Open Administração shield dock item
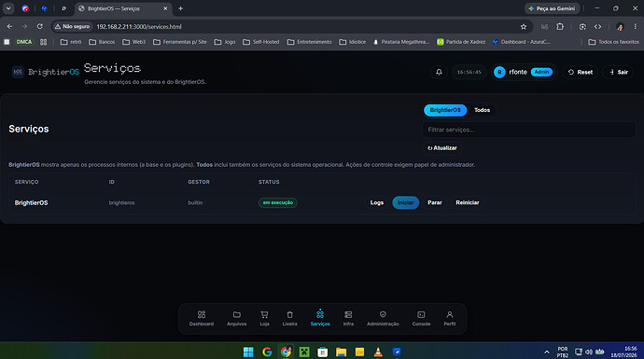The width and height of the screenshot is (644, 359). 383,318
